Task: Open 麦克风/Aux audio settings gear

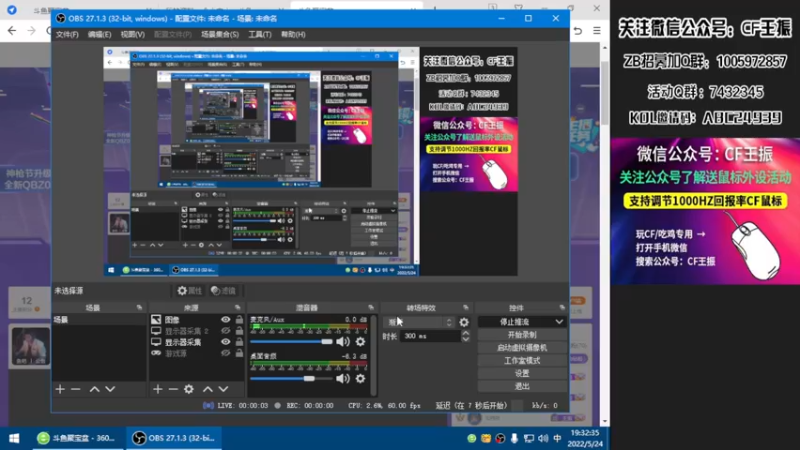Action: tap(360, 342)
